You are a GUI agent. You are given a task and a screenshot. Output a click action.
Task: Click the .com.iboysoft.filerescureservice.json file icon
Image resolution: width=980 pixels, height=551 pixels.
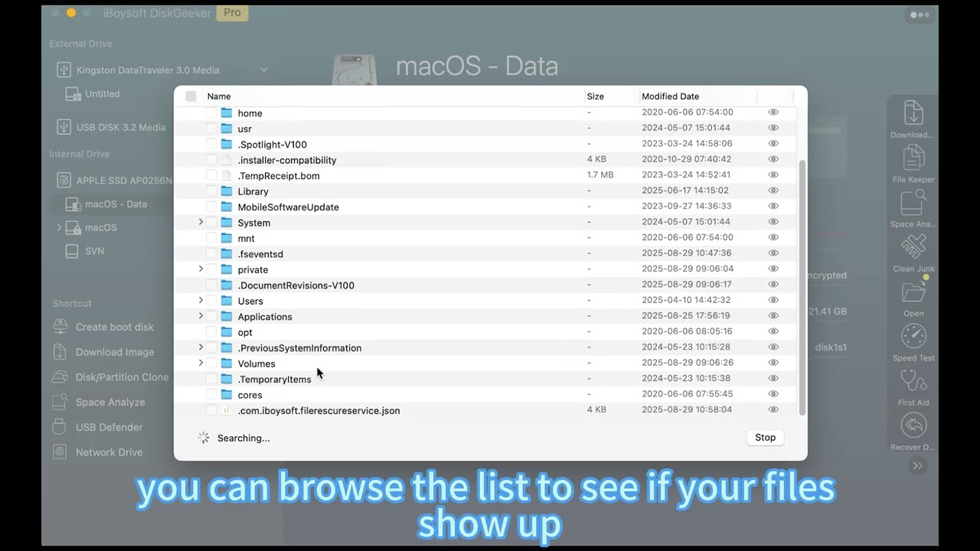pyautogui.click(x=227, y=410)
